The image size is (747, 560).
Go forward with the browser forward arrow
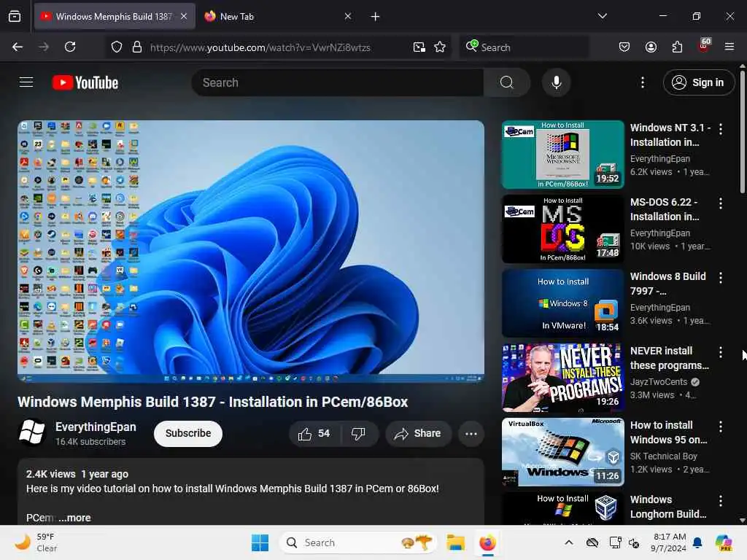coord(44,47)
